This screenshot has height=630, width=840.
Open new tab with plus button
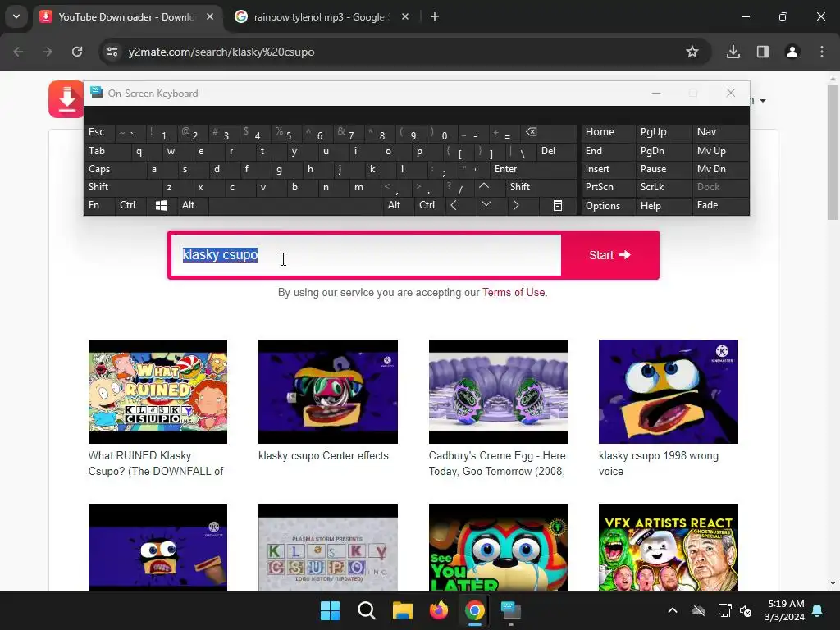(435, 16)
